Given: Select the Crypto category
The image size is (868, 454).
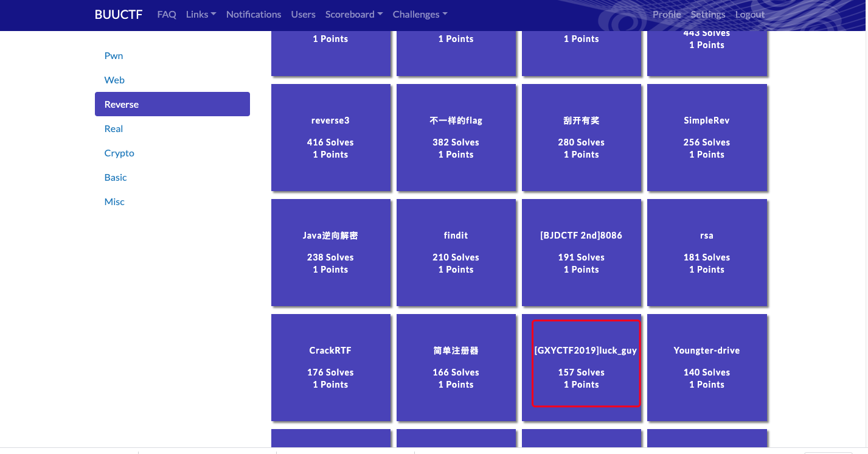Looking at the screenshot, I should (x=119, y=153).
